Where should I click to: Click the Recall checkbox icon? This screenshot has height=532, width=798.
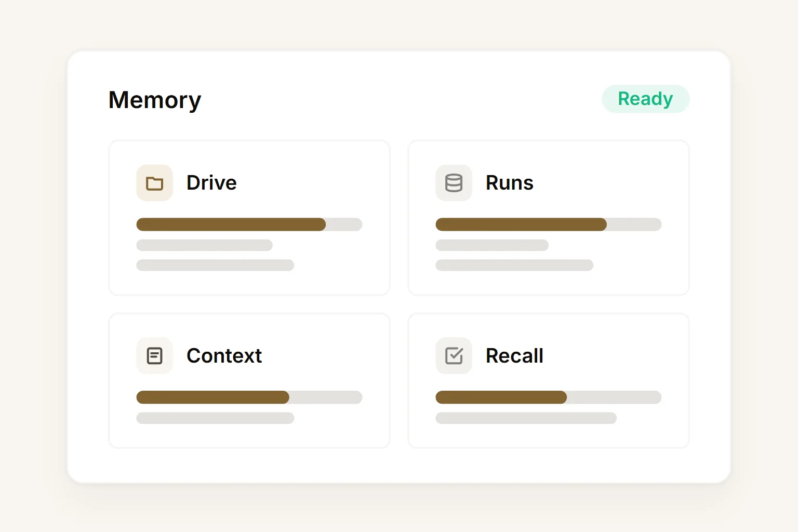click(x=454, y=356)
